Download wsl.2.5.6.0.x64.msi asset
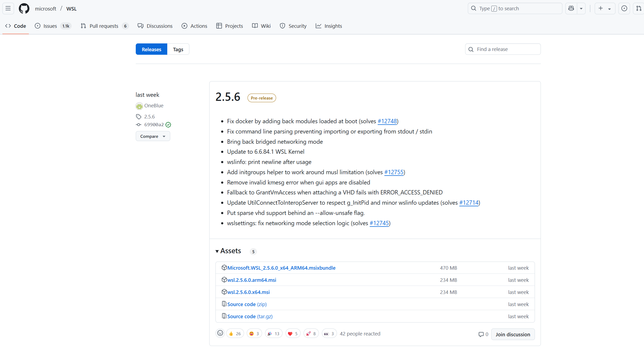The image size is (644, 353). pyautogui.click(x=248, y=292)
